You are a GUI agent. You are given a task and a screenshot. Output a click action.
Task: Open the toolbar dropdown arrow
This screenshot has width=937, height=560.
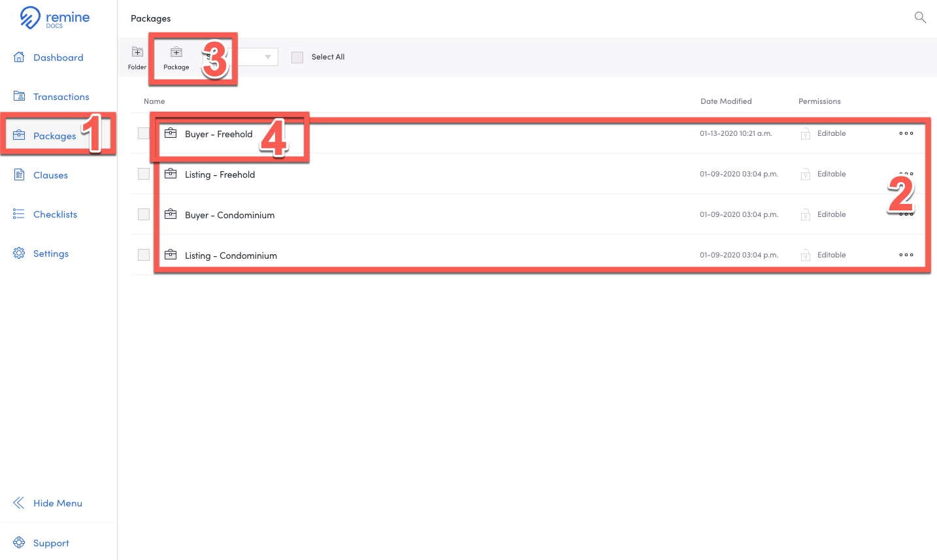(x=268, y=57)
